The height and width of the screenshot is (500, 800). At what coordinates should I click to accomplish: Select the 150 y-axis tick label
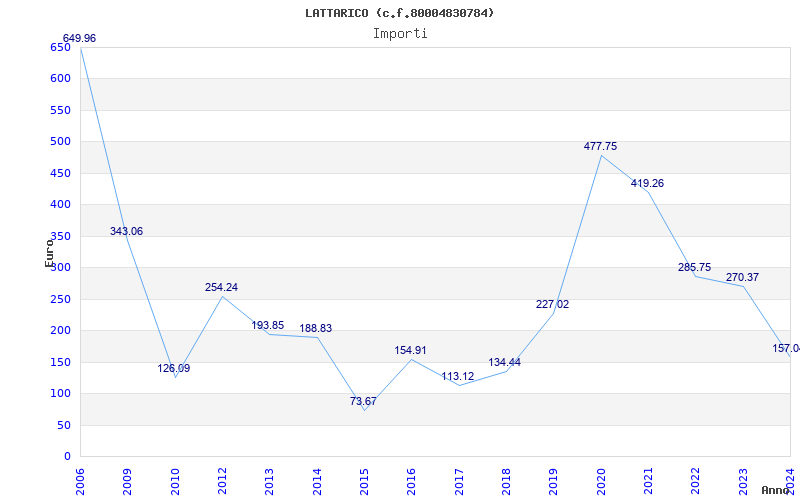tap(60, 362)
